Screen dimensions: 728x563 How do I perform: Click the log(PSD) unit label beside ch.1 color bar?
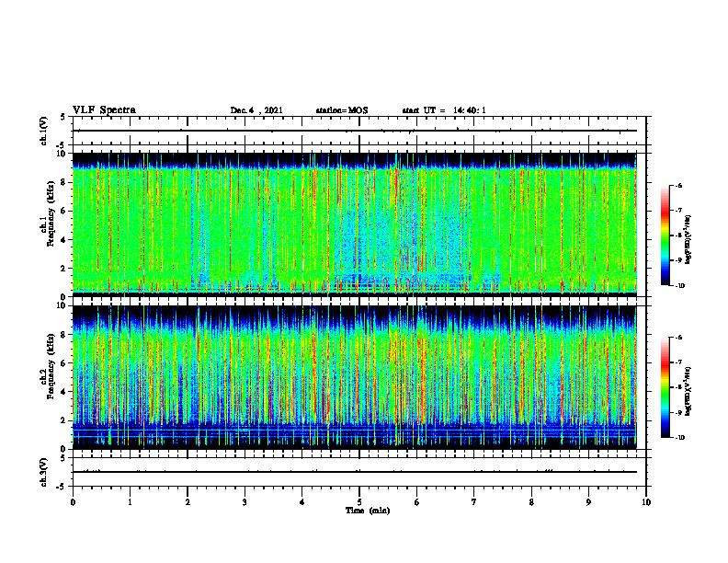pyautogui.click(x=688, y=239)
